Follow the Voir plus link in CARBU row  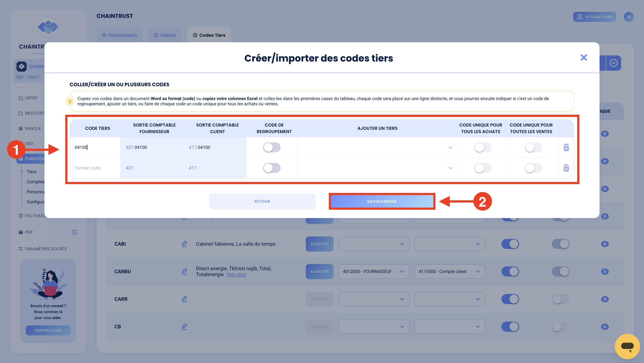click(236, 274)
